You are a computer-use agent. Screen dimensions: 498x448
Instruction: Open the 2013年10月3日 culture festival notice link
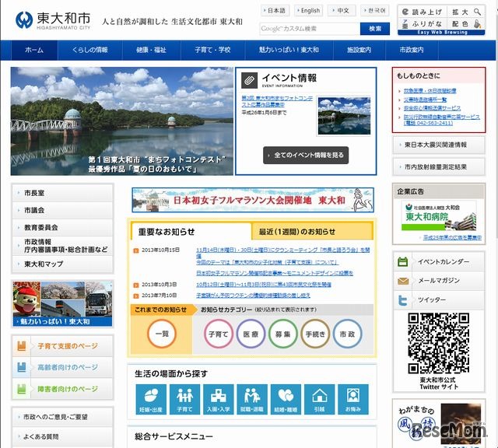point(264,285)
